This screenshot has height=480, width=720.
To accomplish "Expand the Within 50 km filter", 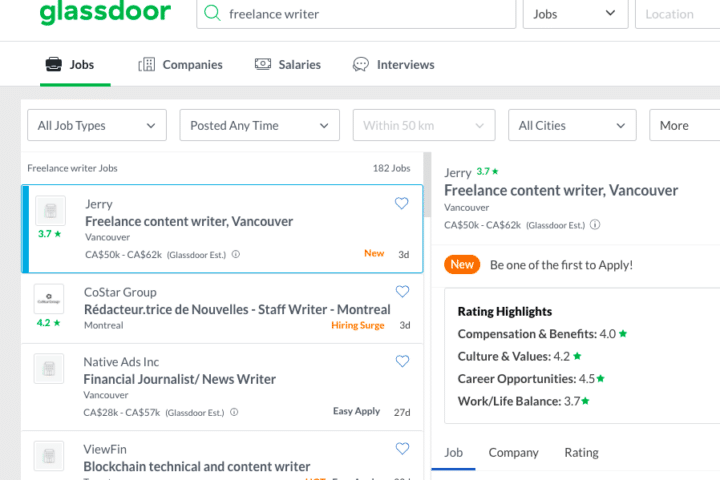I will click(424, 125).
